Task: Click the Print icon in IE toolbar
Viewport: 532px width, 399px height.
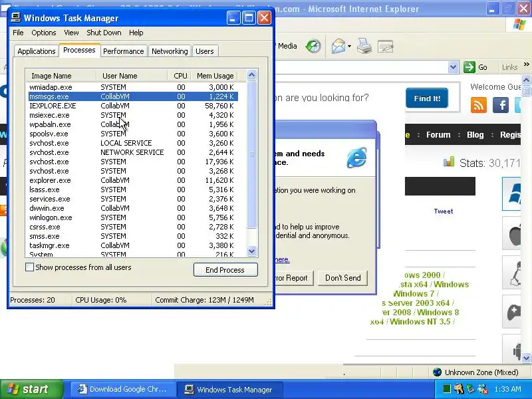Action: [x=364, y=46]
